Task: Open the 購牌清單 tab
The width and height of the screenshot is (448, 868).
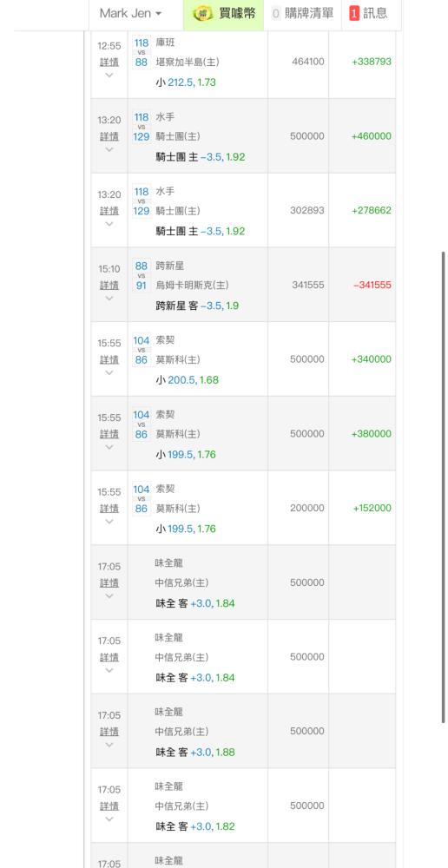Action: (x=302, y=13)
